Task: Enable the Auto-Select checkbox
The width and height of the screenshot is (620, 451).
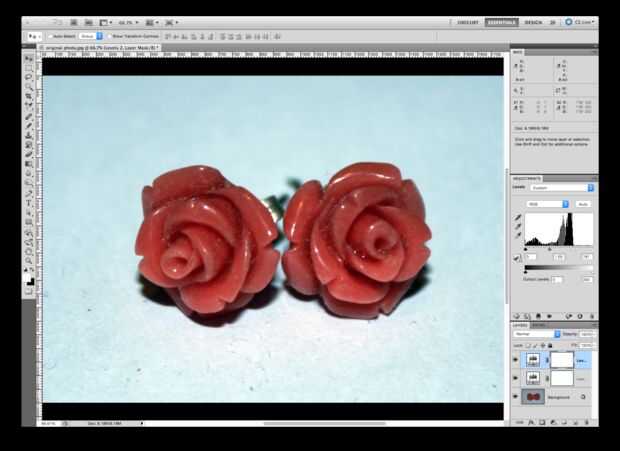Action: point(50,36)
